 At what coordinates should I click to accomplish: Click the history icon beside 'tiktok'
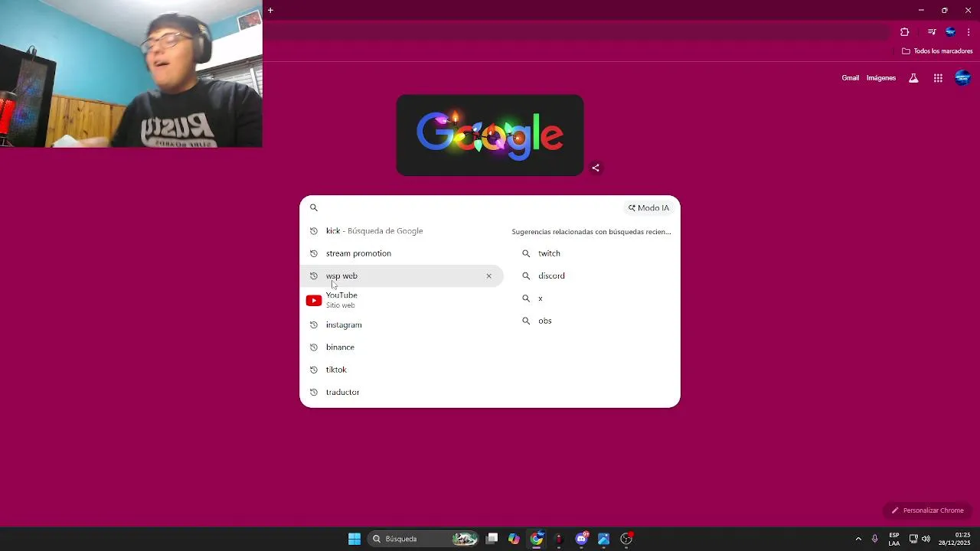[x=313, y=370]
